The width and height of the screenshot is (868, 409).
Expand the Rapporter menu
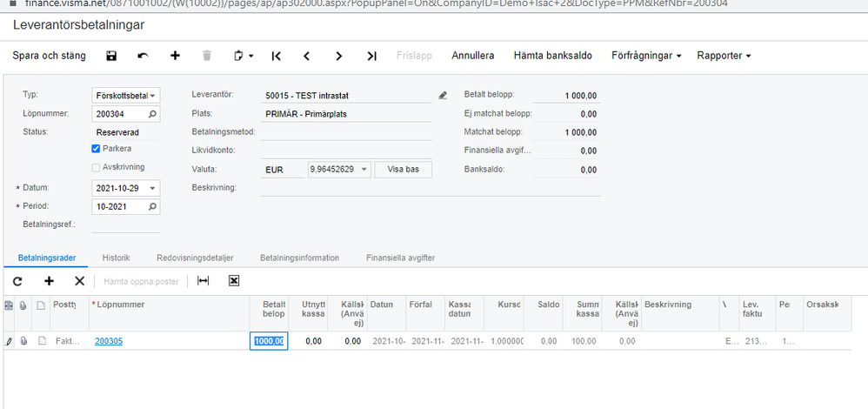724,56
